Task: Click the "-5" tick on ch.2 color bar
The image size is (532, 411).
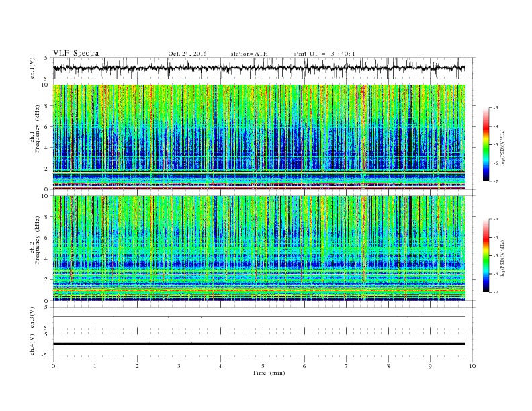Action: 495,256
